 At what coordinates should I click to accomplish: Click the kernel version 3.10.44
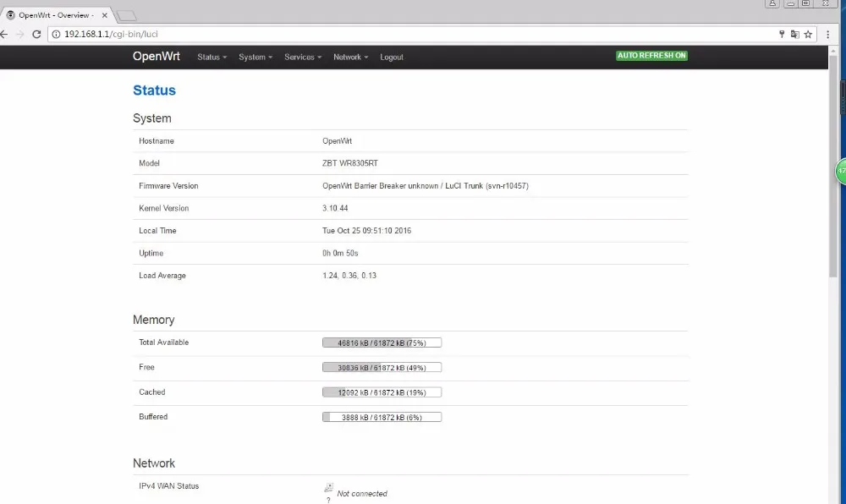[x=335, y=208]
